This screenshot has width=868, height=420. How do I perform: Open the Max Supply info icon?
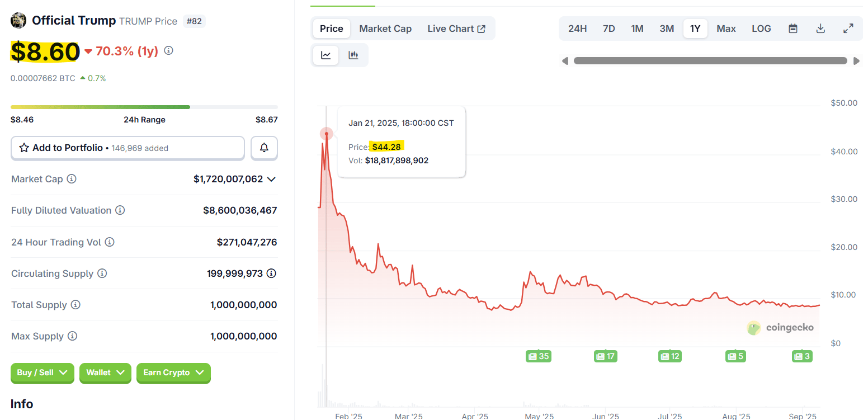[73, 336]
